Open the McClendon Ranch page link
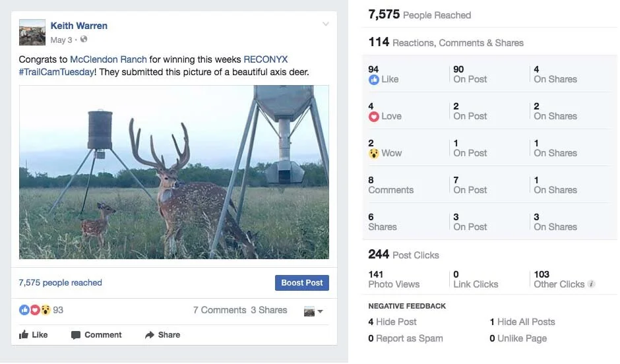Viewport: 620px width, 364px height. (x=108, y=59)
